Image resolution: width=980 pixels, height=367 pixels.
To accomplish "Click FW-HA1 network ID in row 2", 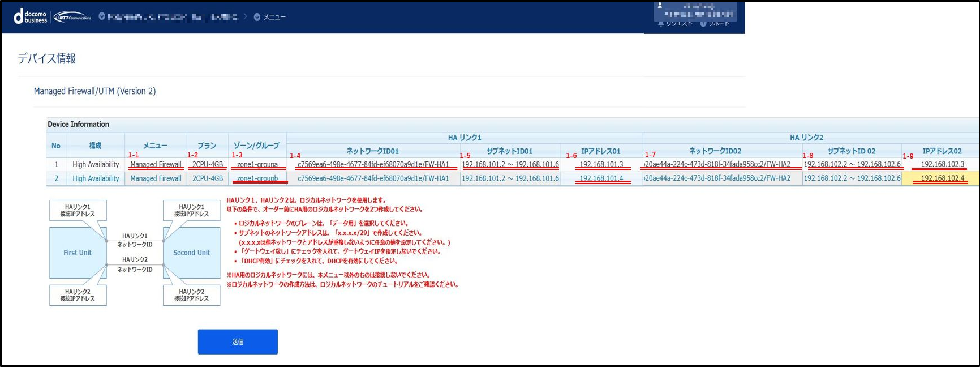I will (x=373, y=178).
